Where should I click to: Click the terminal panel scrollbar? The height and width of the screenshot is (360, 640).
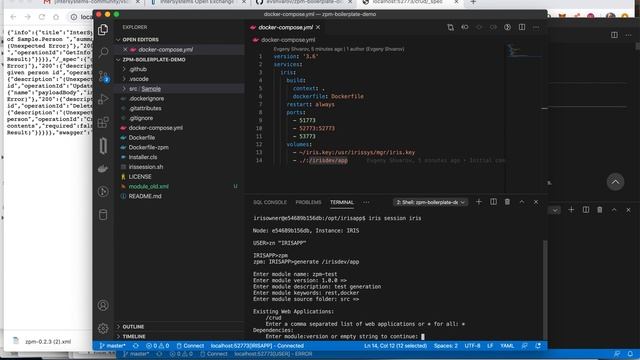(544, 290)
